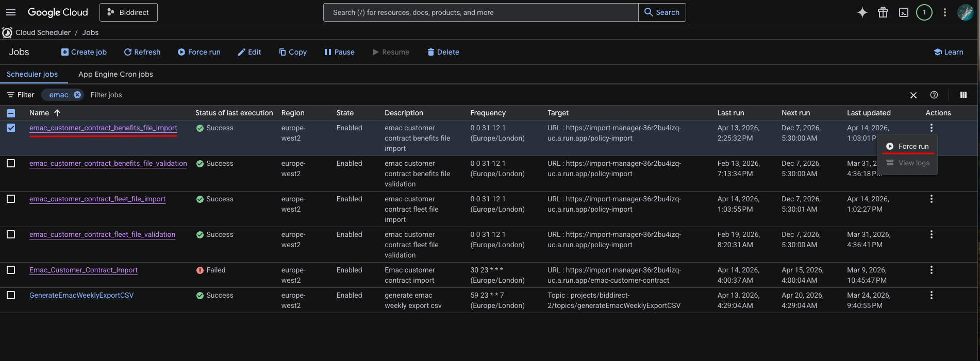Click frequency text '59 23 * * 7'
Image resolution: width=980 pixels, height=361 pixels.
click(487, 295)
